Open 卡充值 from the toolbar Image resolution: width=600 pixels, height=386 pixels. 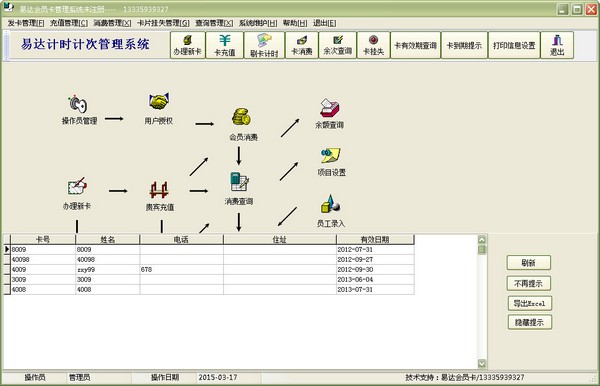[225, 45]
